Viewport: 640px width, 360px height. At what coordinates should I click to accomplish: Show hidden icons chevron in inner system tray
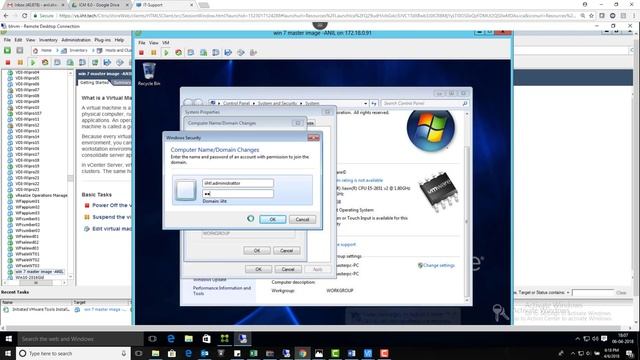577,339
